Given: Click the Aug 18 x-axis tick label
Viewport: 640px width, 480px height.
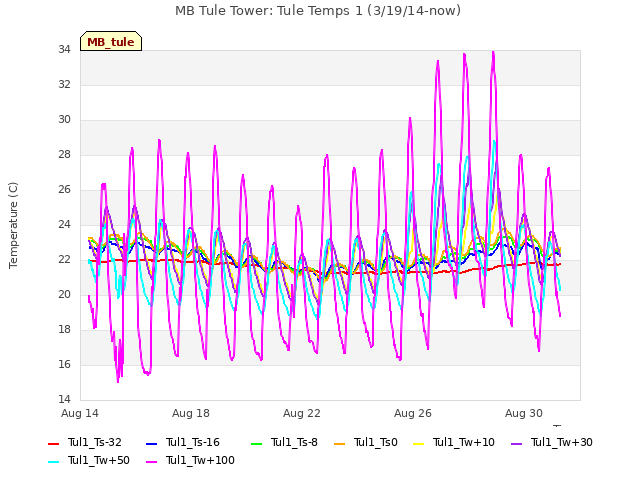Looking at the screenshot, I should coord(191,413).
